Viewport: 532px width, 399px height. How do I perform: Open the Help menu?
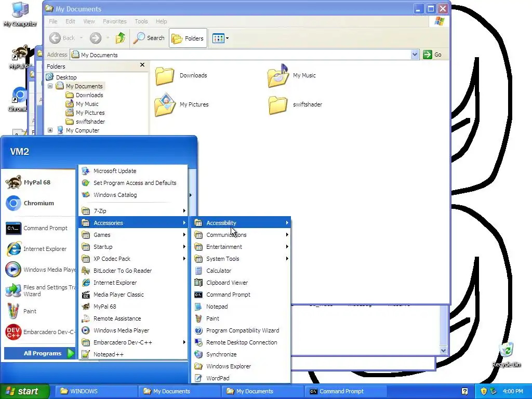click(161, 21)
